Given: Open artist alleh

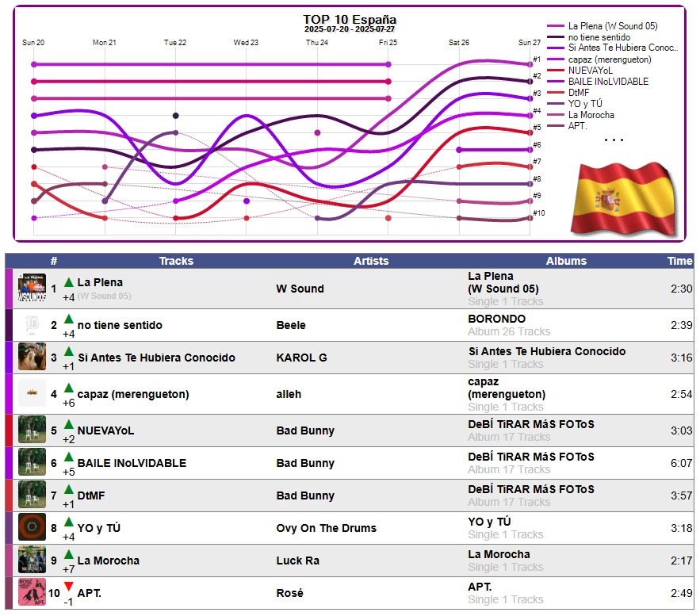Looking at the screenshot, I should 289,395.
